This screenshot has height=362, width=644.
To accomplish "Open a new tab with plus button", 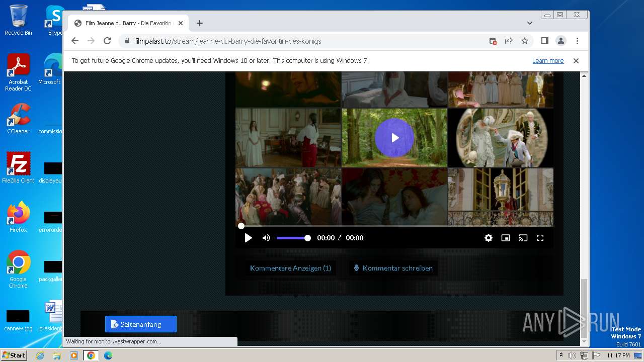I will [x=200, y=23].
